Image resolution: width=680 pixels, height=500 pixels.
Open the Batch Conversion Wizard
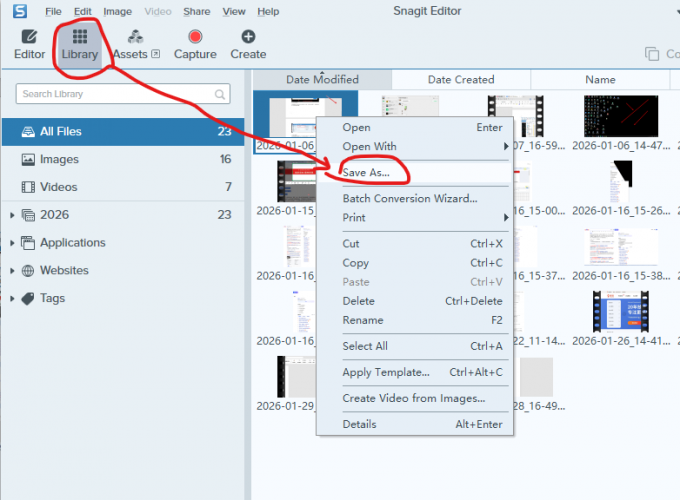coord(409,198)
